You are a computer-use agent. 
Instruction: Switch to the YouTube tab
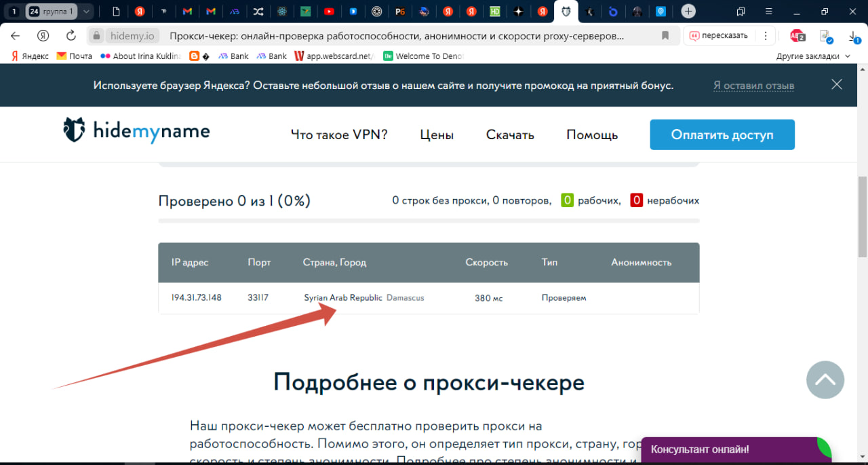click(329, 12)
